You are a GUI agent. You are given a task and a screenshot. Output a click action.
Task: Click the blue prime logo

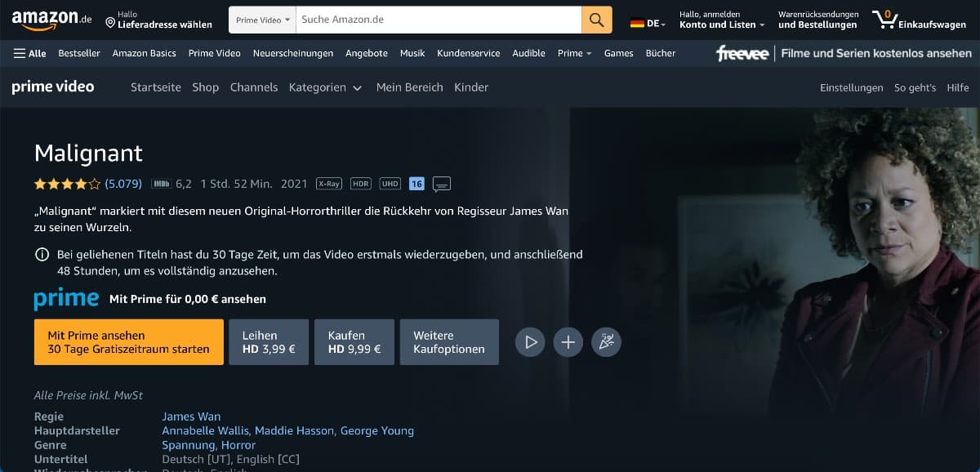click(67, 299)
